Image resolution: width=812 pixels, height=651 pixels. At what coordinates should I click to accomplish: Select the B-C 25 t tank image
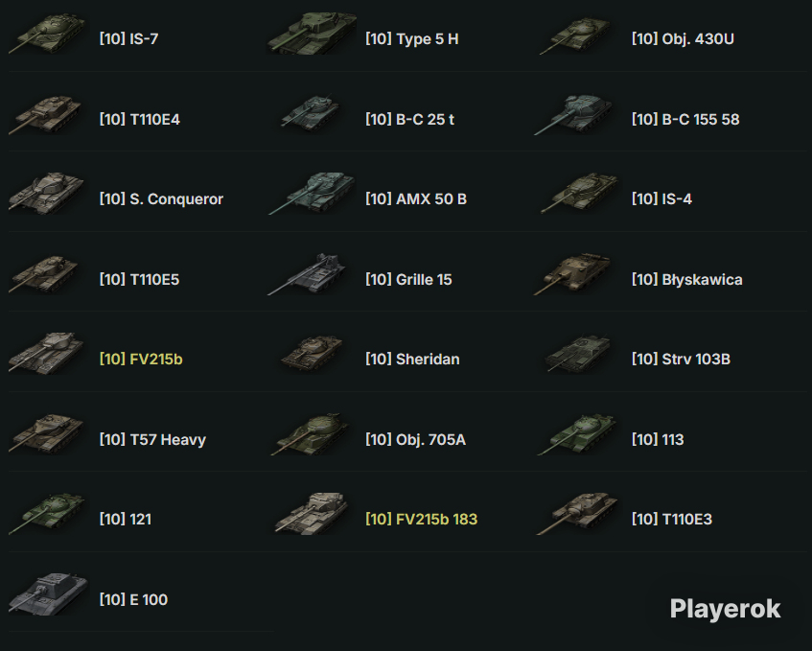pos(311,113)
